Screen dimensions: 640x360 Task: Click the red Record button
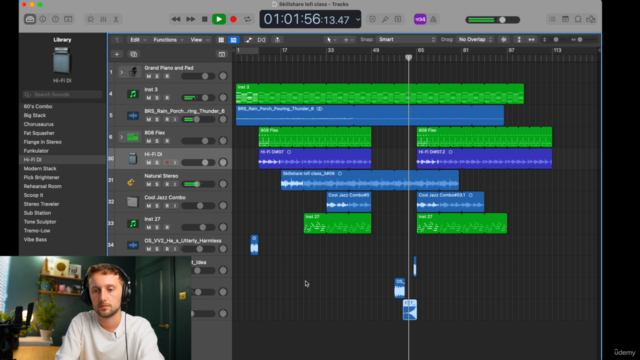pos(233,19)
